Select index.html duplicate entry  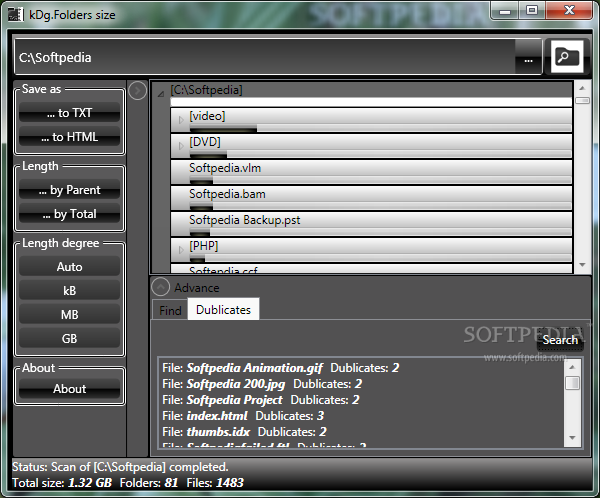coord(243,416)
